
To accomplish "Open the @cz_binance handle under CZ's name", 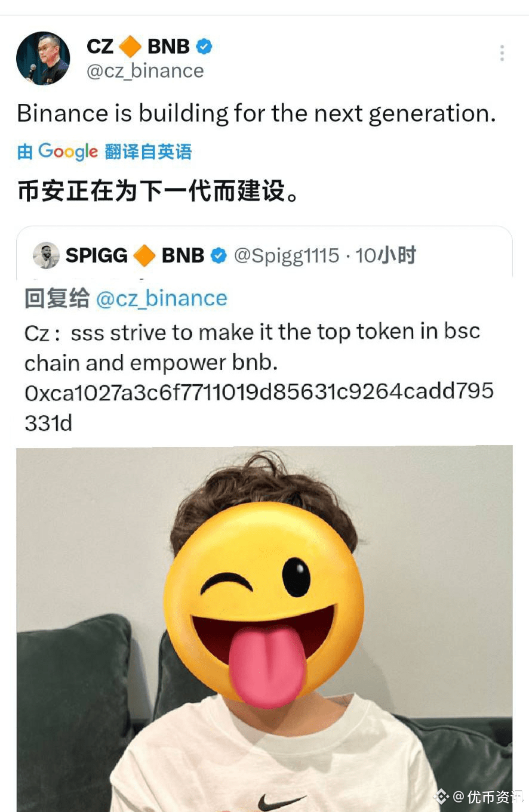I will pos(145,71).
